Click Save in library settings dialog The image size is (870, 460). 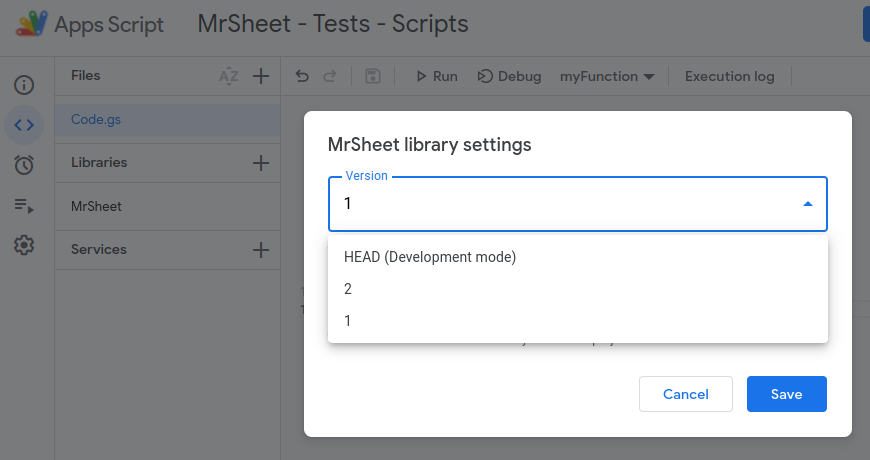(x=787, y=394)
